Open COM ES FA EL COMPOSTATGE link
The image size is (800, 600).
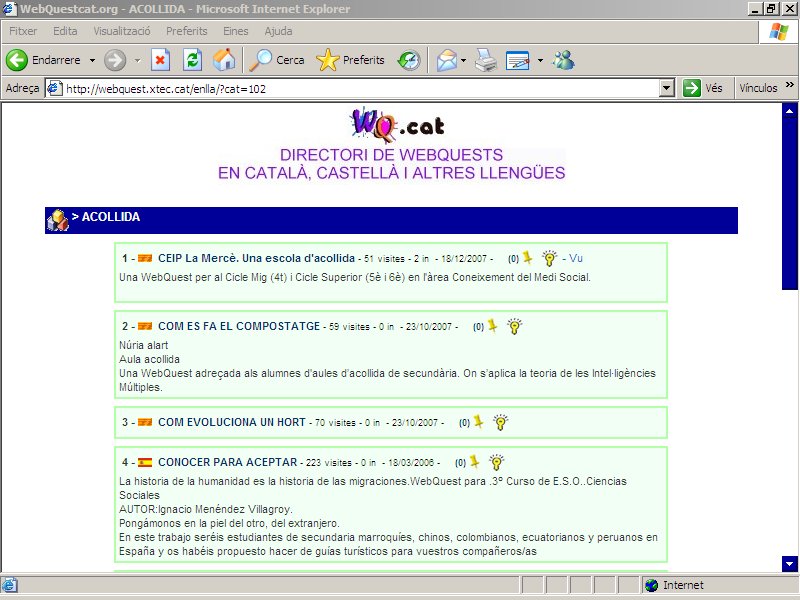click(x=239, y=326)
